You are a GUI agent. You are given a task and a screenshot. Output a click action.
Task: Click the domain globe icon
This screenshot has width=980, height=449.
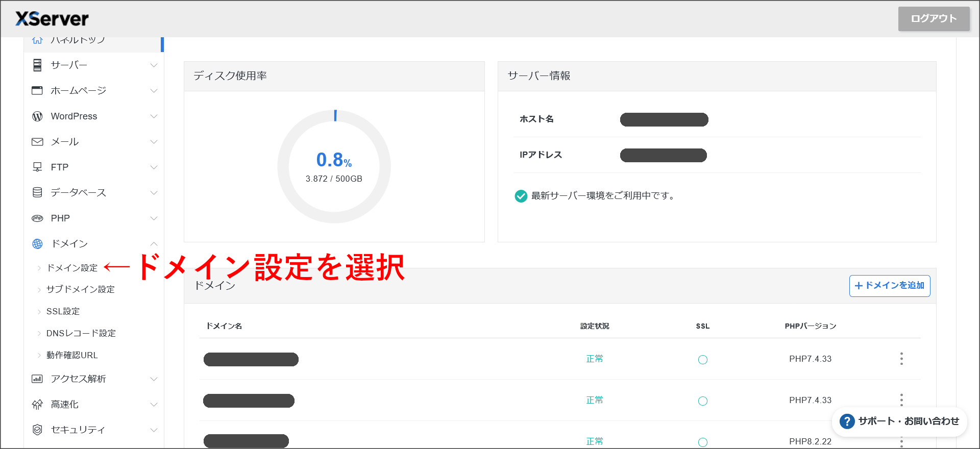37,244
